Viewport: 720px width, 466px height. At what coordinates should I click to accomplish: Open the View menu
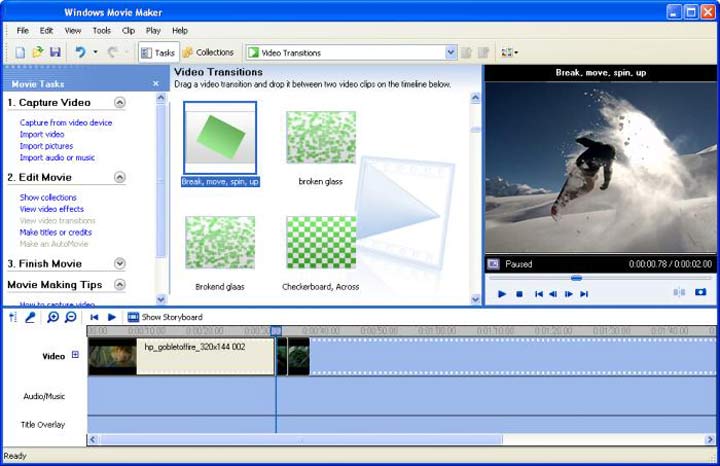click(x=73, y=31)
